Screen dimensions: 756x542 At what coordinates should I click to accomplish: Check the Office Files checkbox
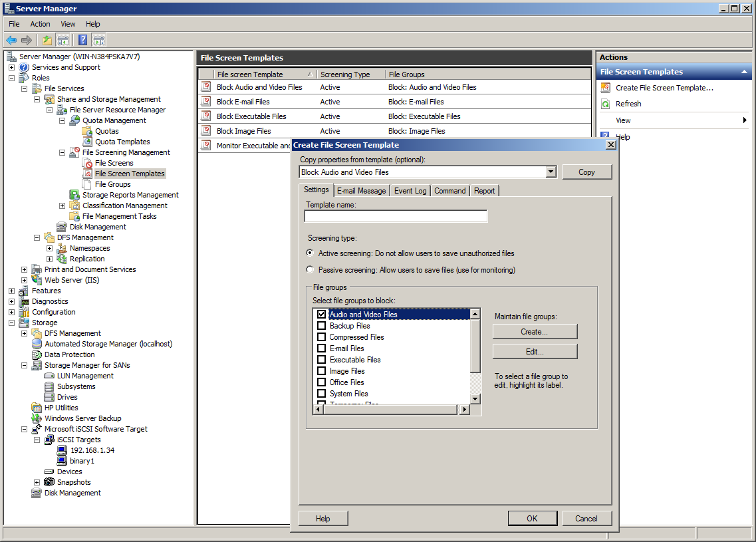(x=322, y=382)
